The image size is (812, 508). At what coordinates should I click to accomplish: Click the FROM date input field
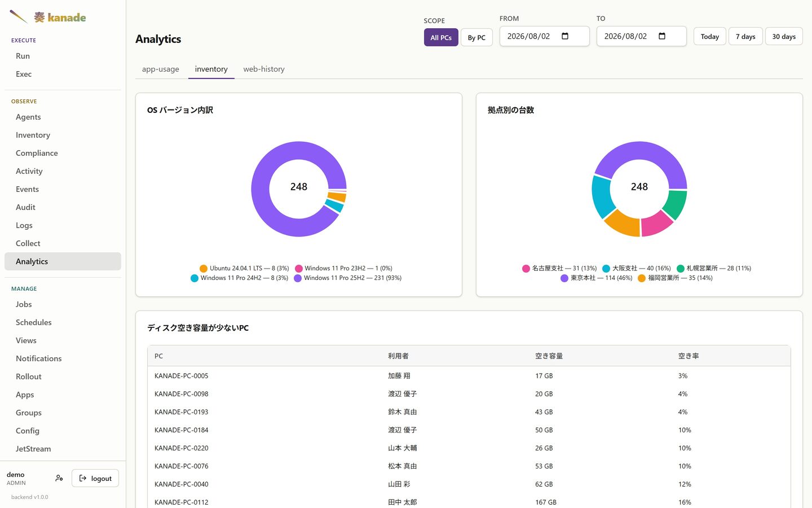(545, 36)
